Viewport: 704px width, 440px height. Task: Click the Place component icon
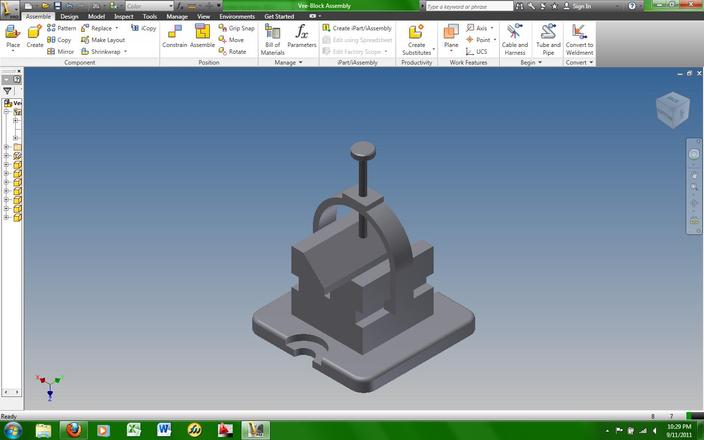(13, 37)
